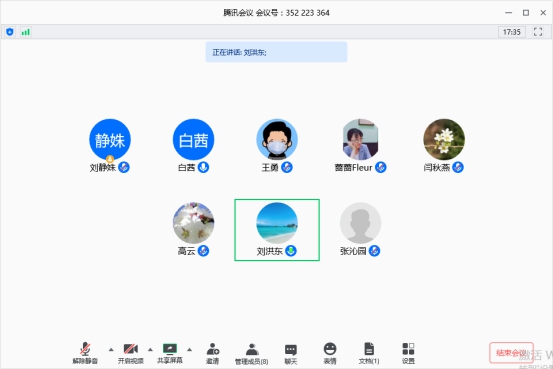The height and width of the screenshot is (369, 553).
Task: Click the meeting duration timer 17:35
Action: pyautogui.click(x=511, y=32)
